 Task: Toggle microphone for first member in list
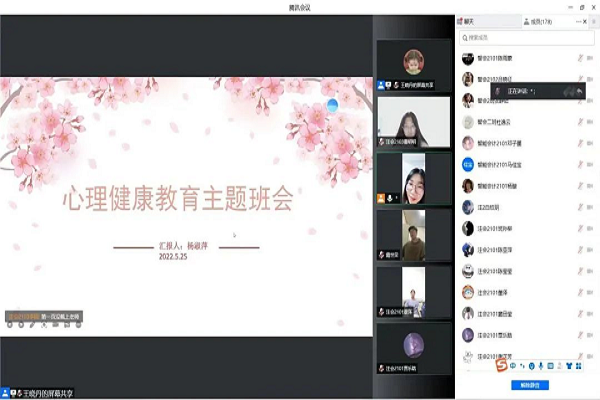[x=579, y=58]
